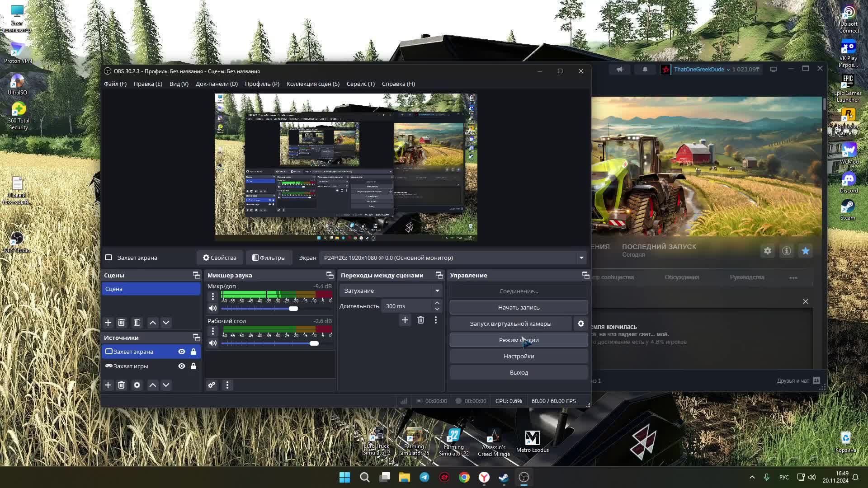This screenshot has width=868, height=488.
Task: Add a transition with plus icon
Action: 405,320
